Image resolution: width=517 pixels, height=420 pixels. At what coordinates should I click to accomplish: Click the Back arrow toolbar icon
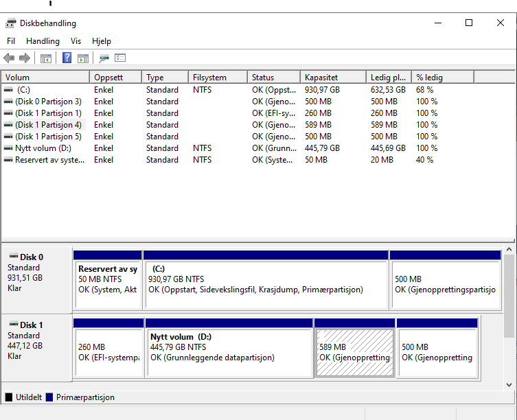[x=9, y=58]
